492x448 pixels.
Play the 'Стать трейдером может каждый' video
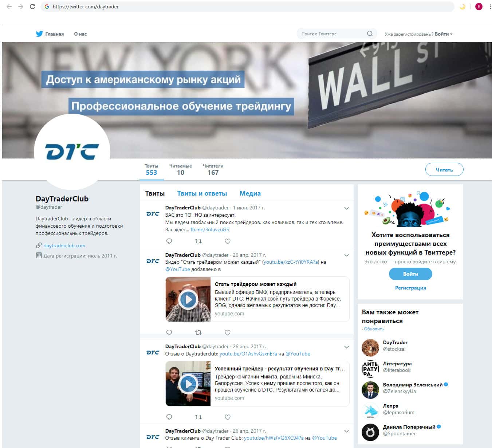(188, 299)
